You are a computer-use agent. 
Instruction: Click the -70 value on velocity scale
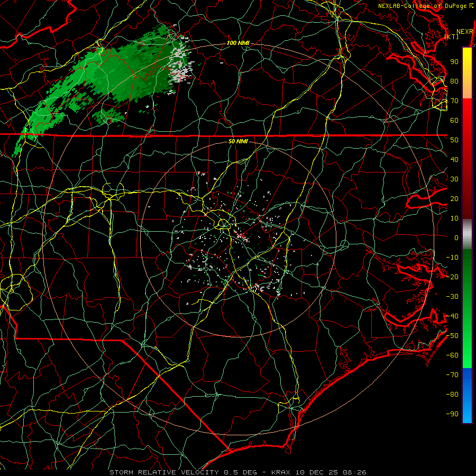[x=452, y=375]
